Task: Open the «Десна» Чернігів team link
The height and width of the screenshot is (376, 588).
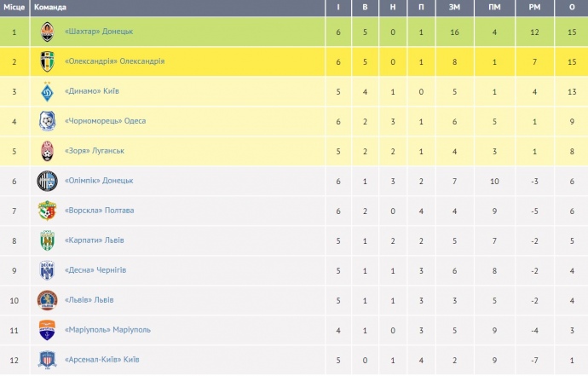Action: (95, 270)
